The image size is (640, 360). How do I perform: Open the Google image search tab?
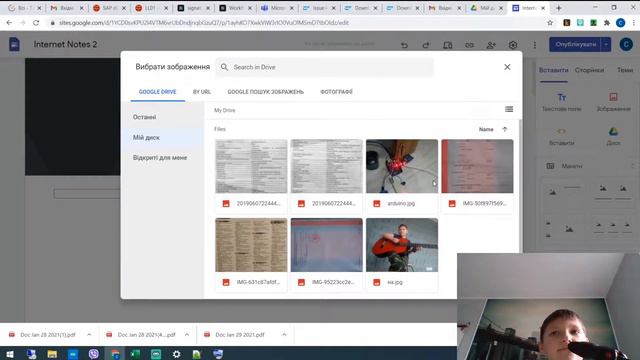(266, 92)
